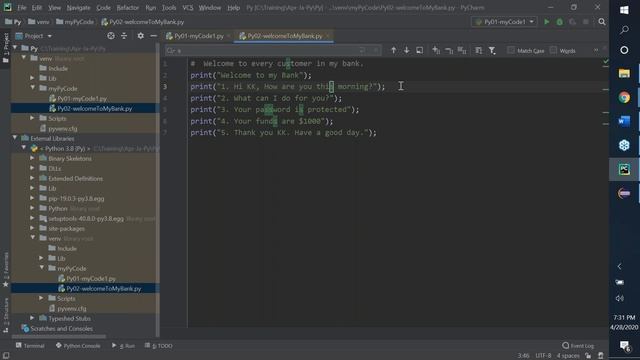Image resolution: width=640 pixels, height=360 pixels.
Task: Collapse the top venv folder
Action: click(24, 58)
